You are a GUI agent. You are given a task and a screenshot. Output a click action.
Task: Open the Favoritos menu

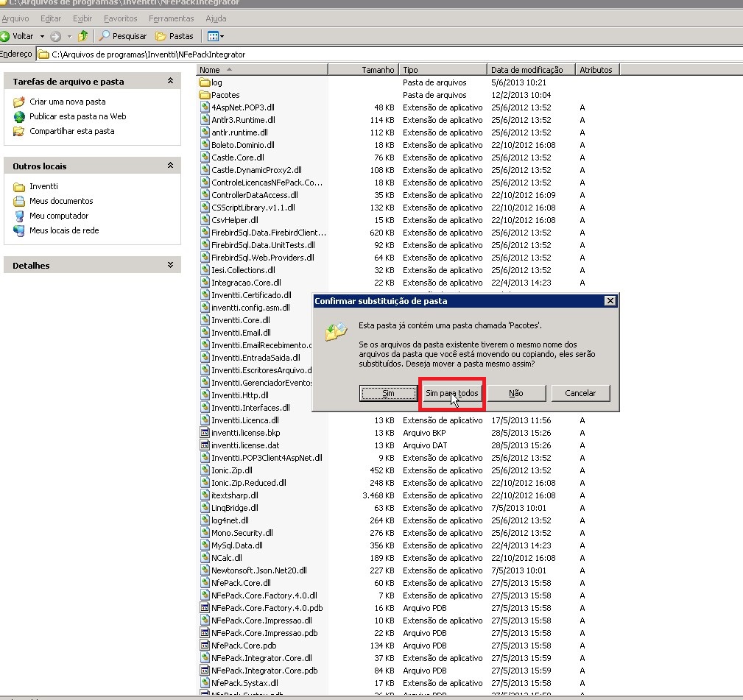click(120, 18)
